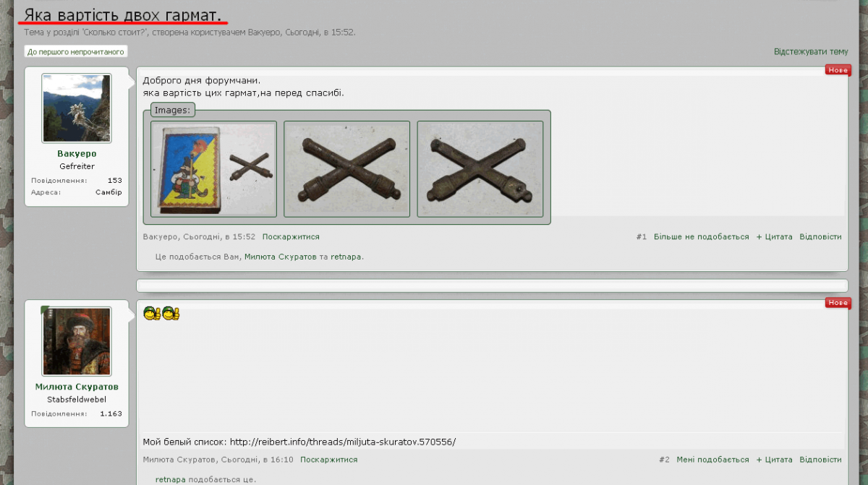Viewport: 868px width, 485px height.
Task: Click Милюта Скуратов's message count 1.163
Action: tap(111, 414)
